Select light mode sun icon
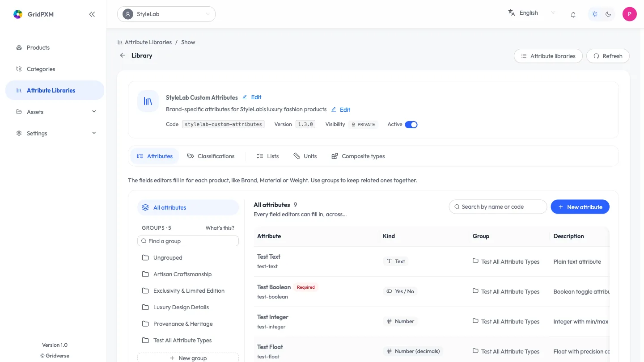 pos(595,14)
